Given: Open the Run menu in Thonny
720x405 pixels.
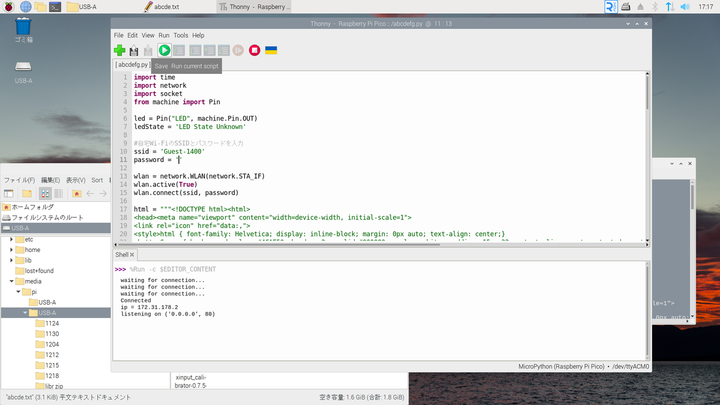Looking at the screenshot, I should (163, 35).
